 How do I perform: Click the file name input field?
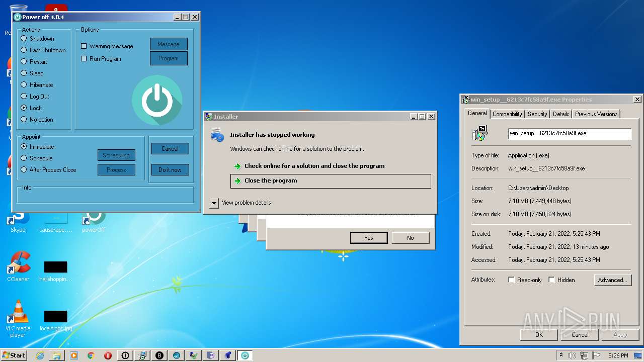click(570, 134)
